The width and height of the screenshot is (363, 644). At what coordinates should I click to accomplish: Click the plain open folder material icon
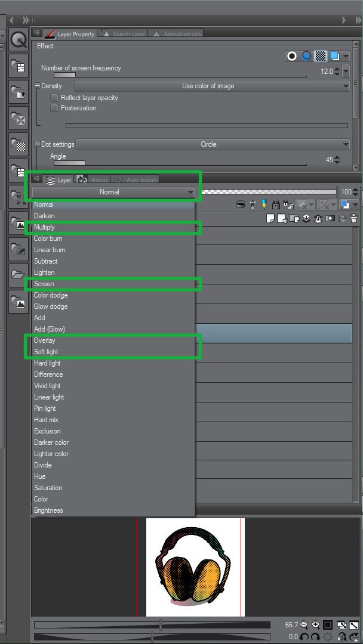(x=19, y=275)
